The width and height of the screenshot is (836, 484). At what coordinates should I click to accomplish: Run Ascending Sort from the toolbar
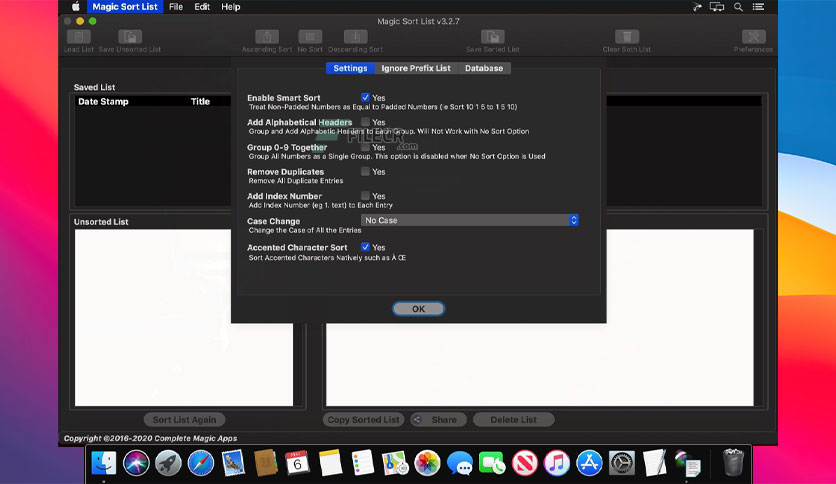point(267,37)
